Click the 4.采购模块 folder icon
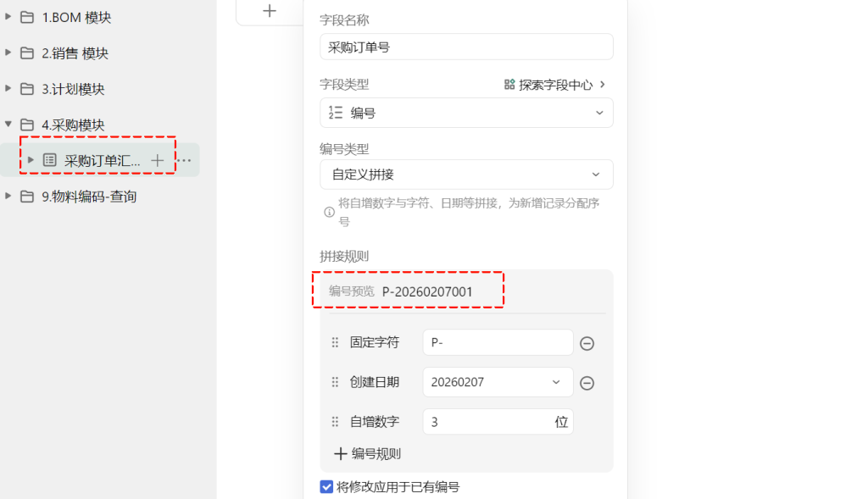The width and height of the screenshot is (868, 499). [26, 125]
